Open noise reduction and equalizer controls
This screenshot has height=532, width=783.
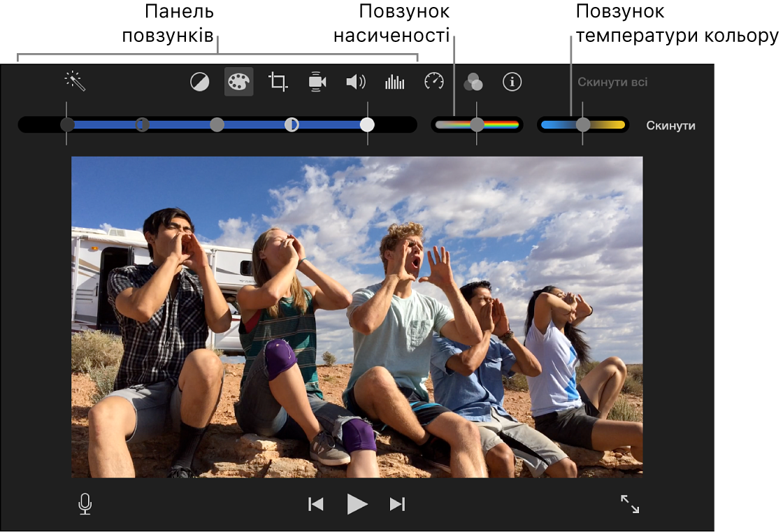point(395,82)
